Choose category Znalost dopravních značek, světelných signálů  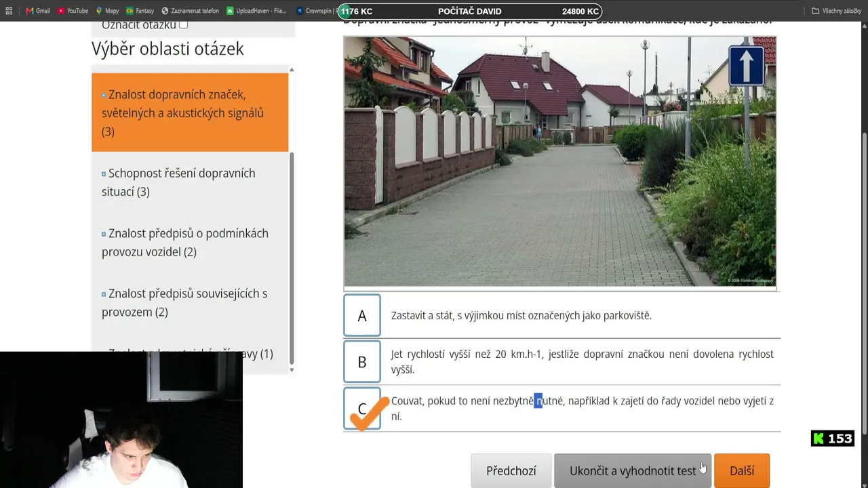[190, 113]
